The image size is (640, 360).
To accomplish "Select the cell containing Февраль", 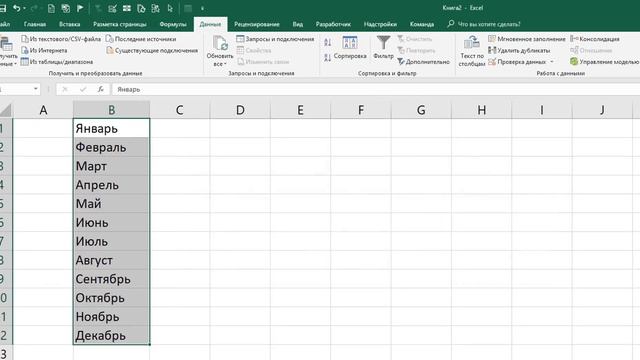I will 111,147.
